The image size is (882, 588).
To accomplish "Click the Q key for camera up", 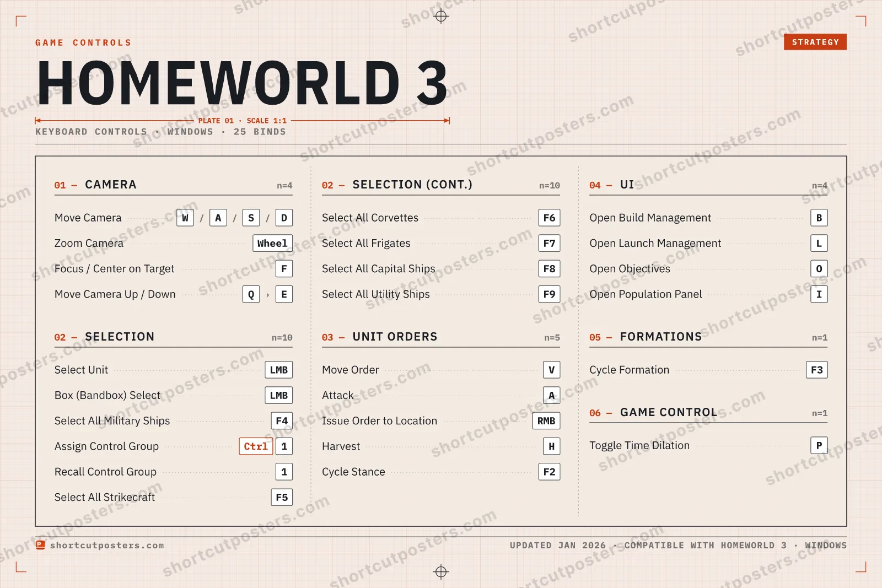I will click(251, 294).
